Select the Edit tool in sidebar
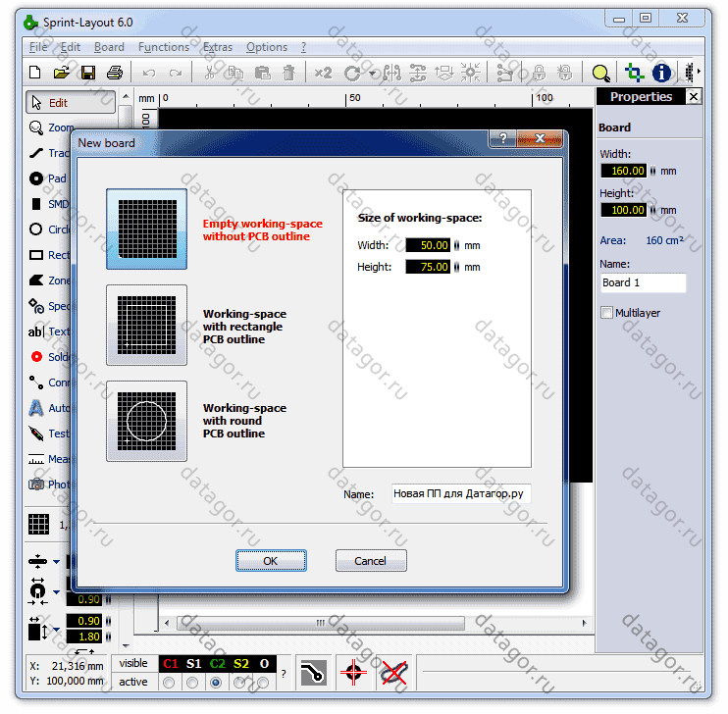Viewport: 728px width, 714px height. tap(71, 103)
